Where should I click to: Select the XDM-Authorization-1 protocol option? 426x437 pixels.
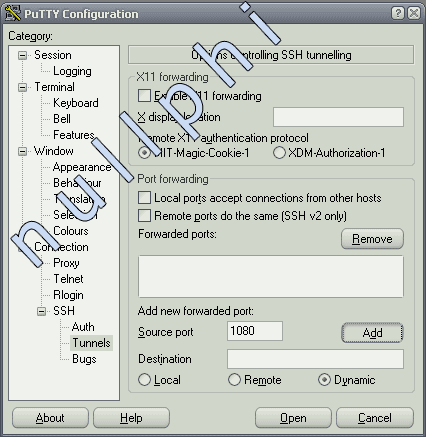click(279, 153)
